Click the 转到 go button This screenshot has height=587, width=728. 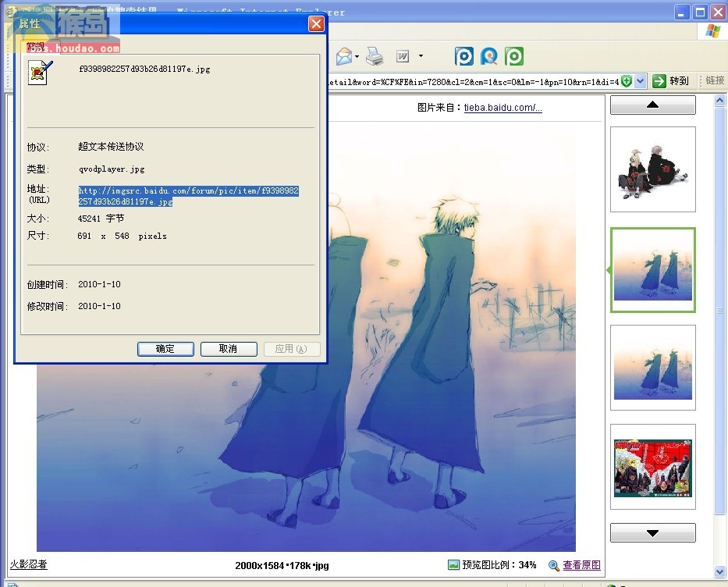pos(671,81)
